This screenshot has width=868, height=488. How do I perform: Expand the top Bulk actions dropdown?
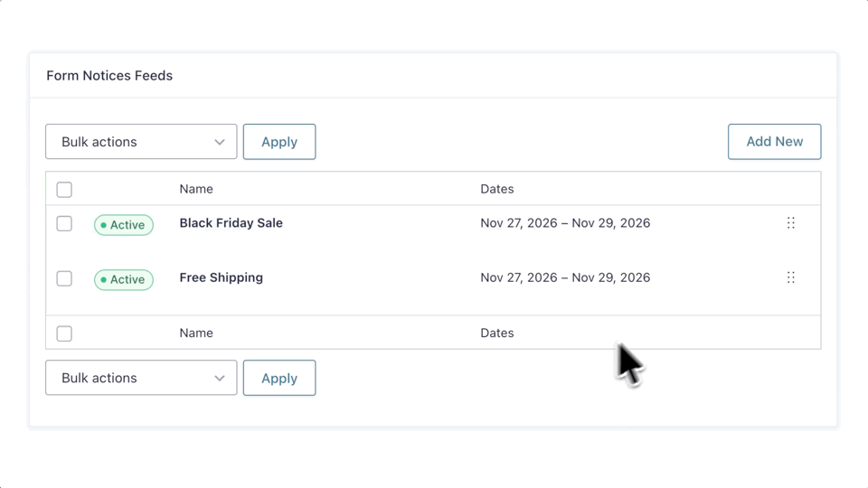point(141,142)
